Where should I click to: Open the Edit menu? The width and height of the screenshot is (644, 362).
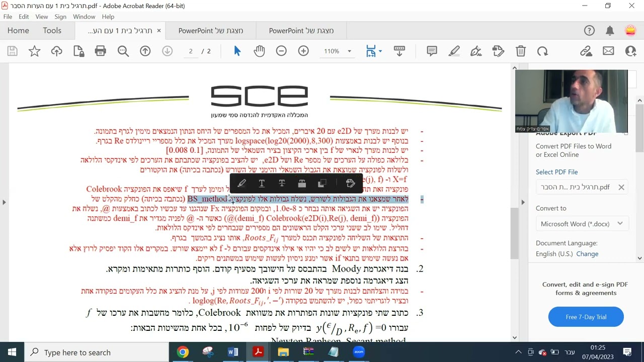[x=24, y=17]
